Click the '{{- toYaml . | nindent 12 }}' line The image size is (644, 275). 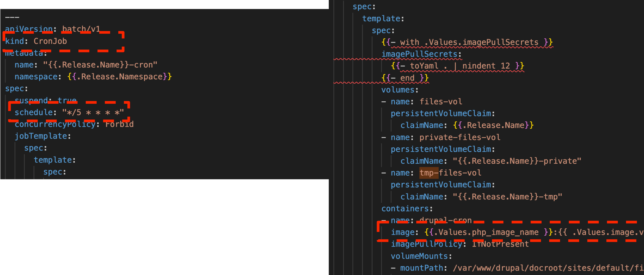coord(458,66)
